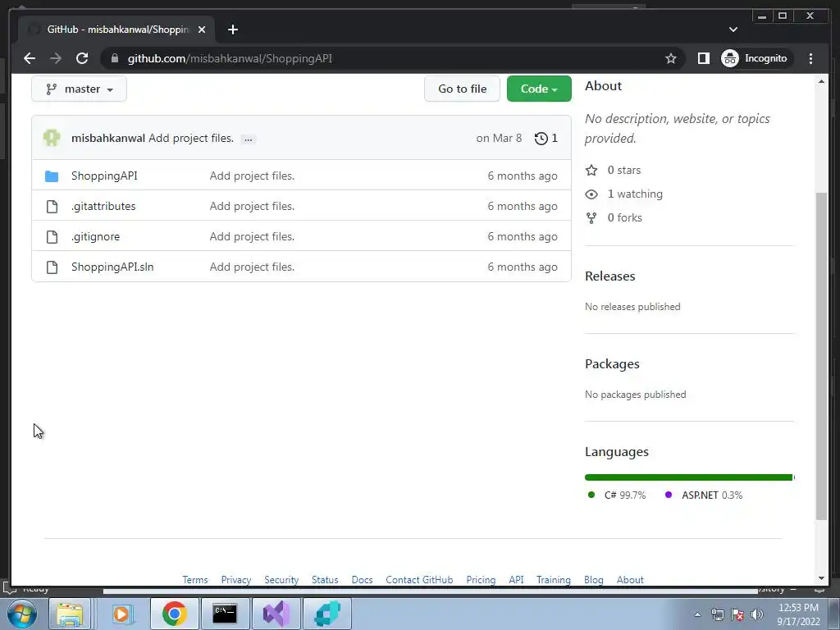Image resolution: width=840 pixels, height=630 pixels.
Task: Bookmark this page with the star icon
Action: [671, 58]
